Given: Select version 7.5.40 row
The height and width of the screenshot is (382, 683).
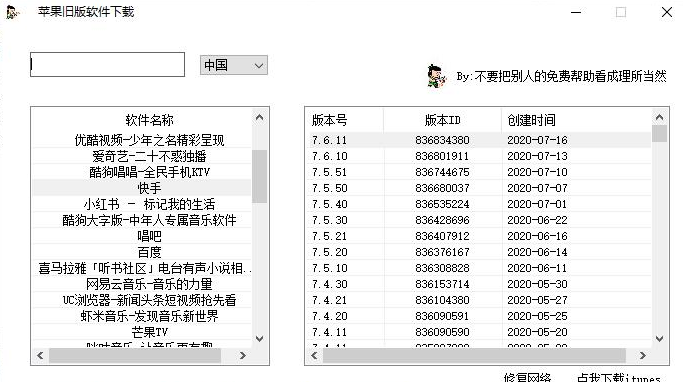Looking at the screenshot, I should (x=479, y=204).
